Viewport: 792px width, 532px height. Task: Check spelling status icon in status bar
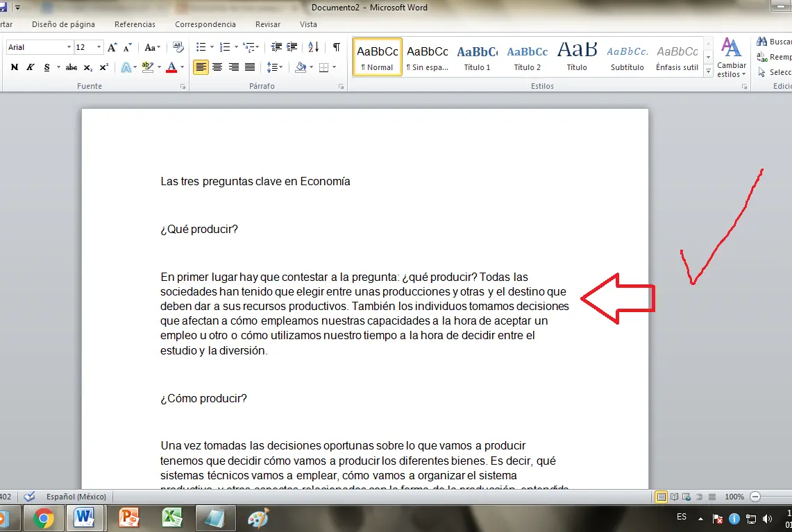click(x=29, y=497)
